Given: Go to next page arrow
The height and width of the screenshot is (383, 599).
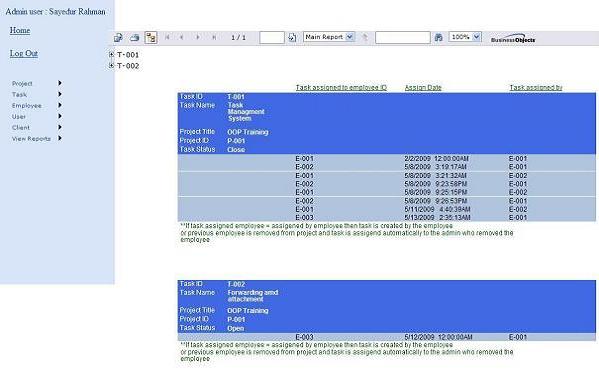Looking at the screenshot, I should [198, 37].
